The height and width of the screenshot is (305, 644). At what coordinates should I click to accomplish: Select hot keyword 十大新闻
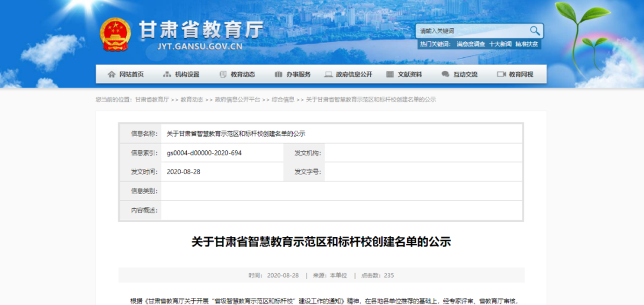coord(500,44)
